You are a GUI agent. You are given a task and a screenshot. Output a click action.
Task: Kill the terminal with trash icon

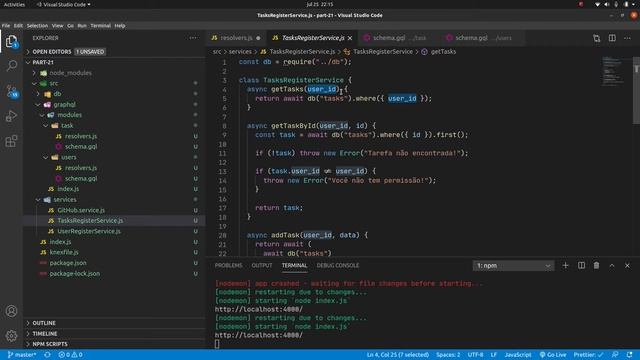point(596,266)
